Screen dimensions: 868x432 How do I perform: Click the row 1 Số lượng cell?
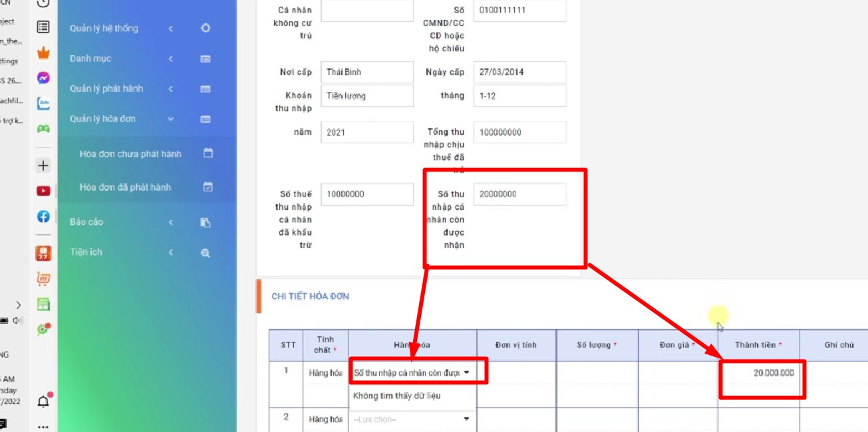coord(597,384)
